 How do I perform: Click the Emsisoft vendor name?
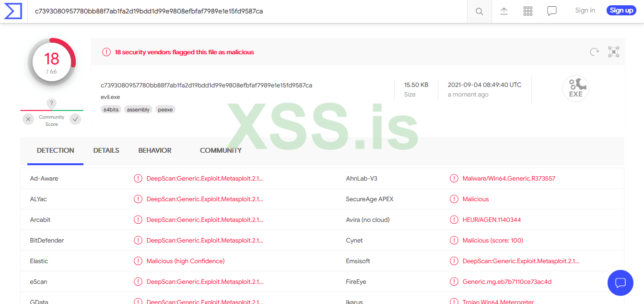pyautogui.click(x=358, y=261)
